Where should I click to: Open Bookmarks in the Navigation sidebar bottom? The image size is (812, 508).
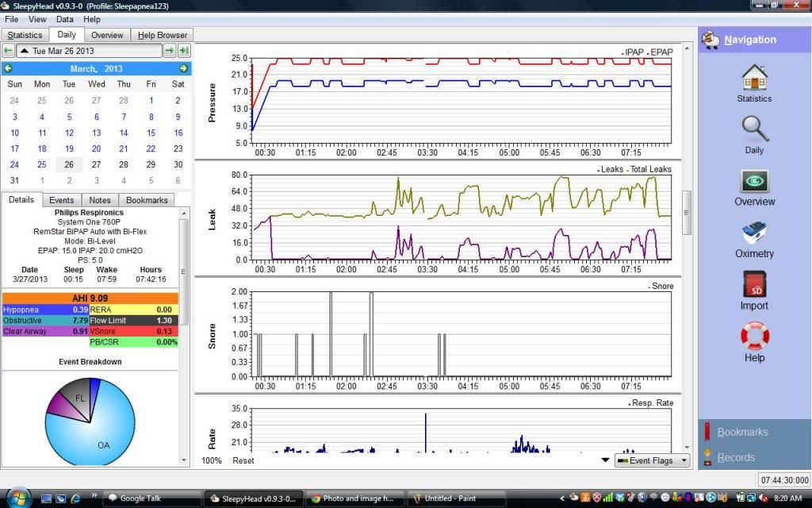coord(741,432)
